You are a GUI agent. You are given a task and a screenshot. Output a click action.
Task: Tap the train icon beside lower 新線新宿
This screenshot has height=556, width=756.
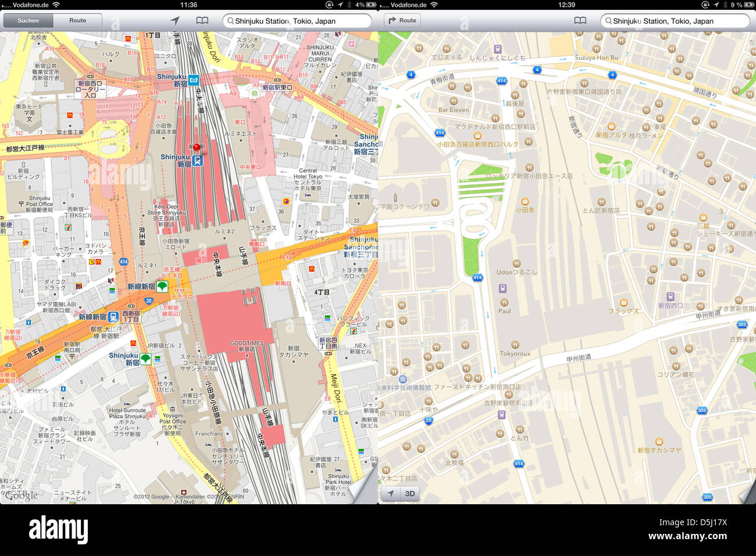113,316
